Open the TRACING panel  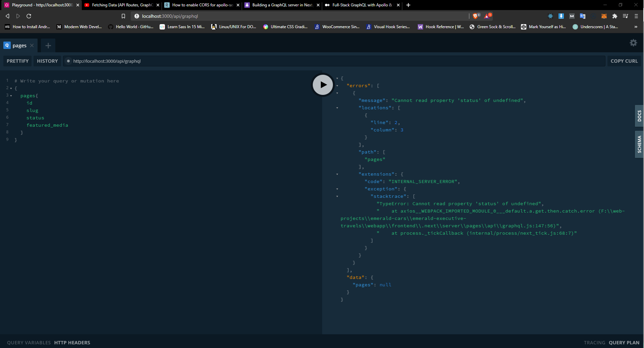click(594, 343)
